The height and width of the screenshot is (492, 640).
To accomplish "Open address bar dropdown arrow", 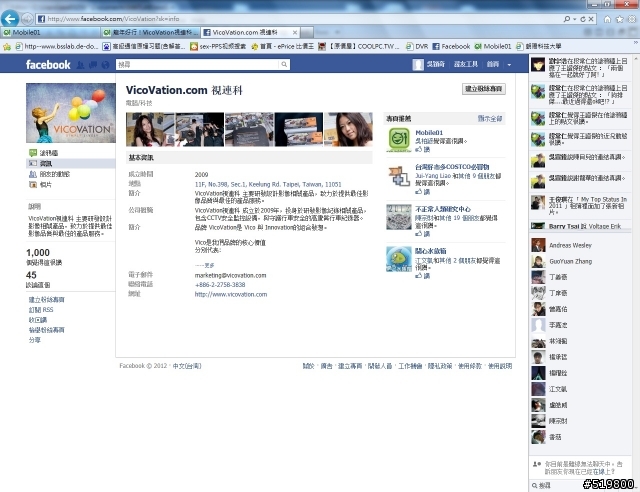I will point(575,19).
